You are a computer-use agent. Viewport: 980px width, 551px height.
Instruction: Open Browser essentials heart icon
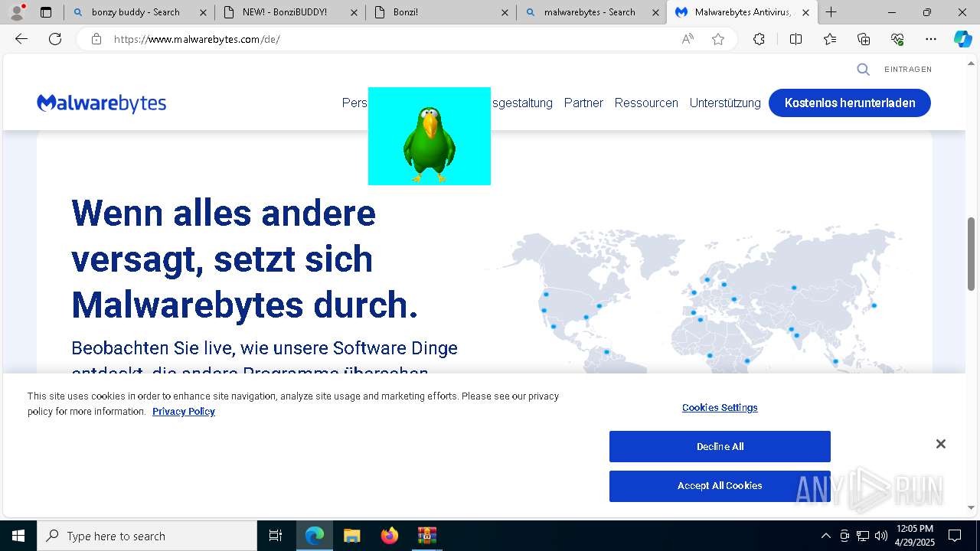point(897,39)
